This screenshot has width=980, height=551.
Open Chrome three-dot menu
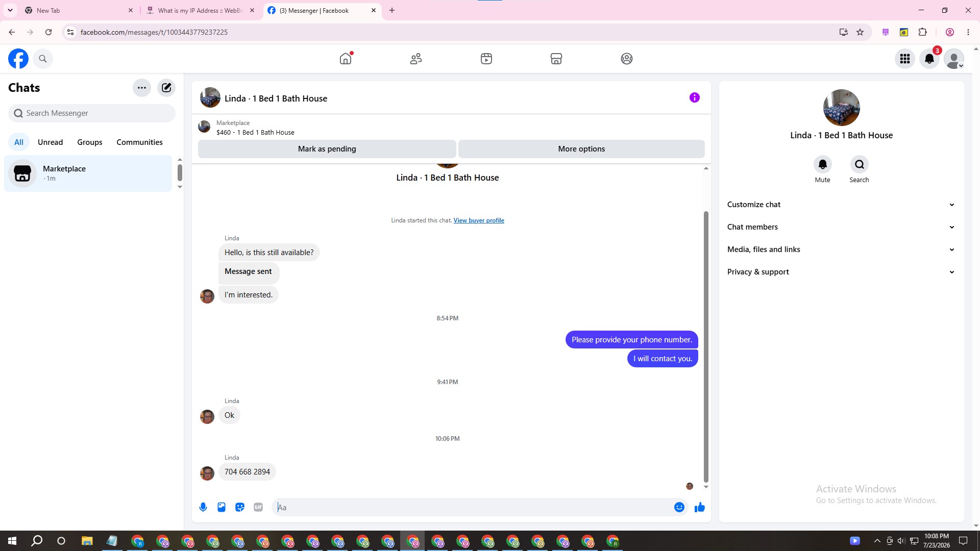(x=968, y=32)
